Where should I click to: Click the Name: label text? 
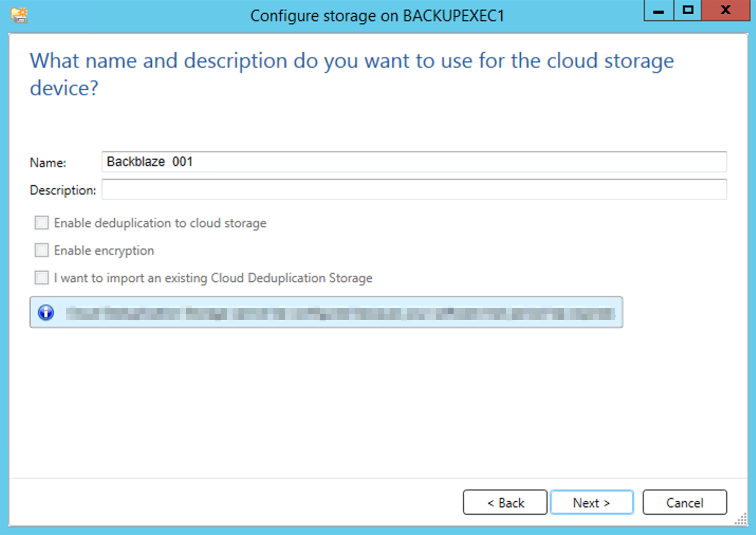click(48, 163)
